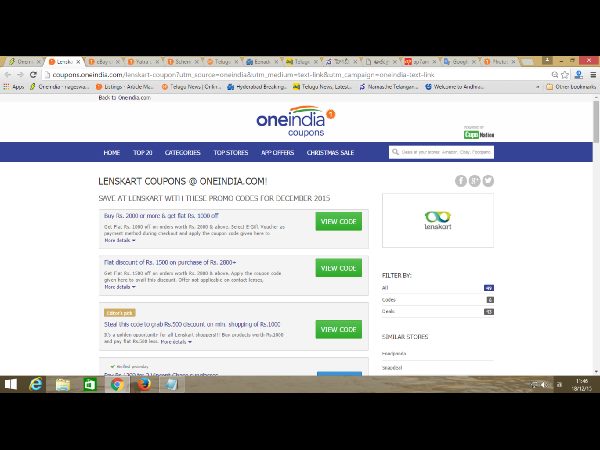Expand More details of first coupon

click(x=119, y=240)
